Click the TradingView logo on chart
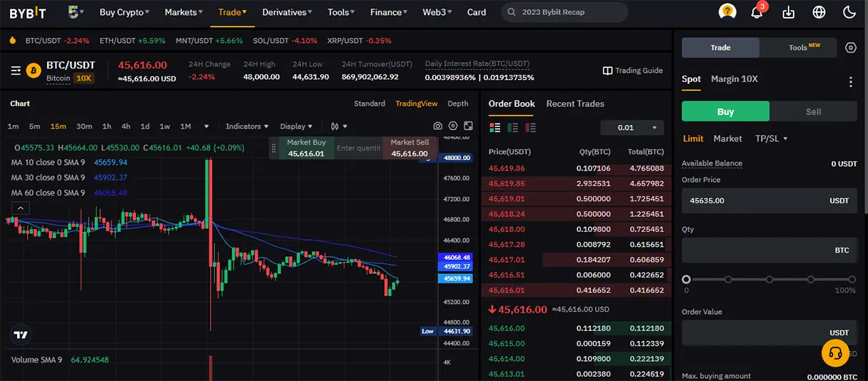Image resolution: width=868 pixels, height=381 pixels. click(21, 335)
